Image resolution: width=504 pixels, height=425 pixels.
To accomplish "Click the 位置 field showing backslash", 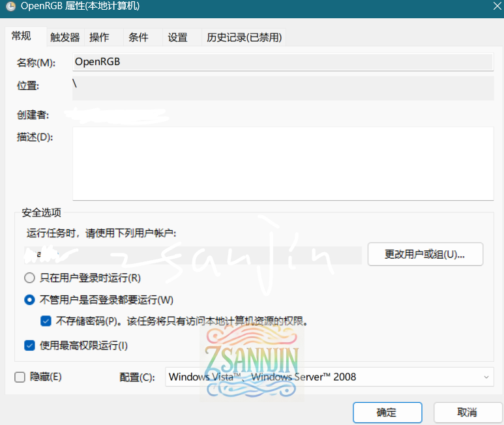I will click(283, 88).
